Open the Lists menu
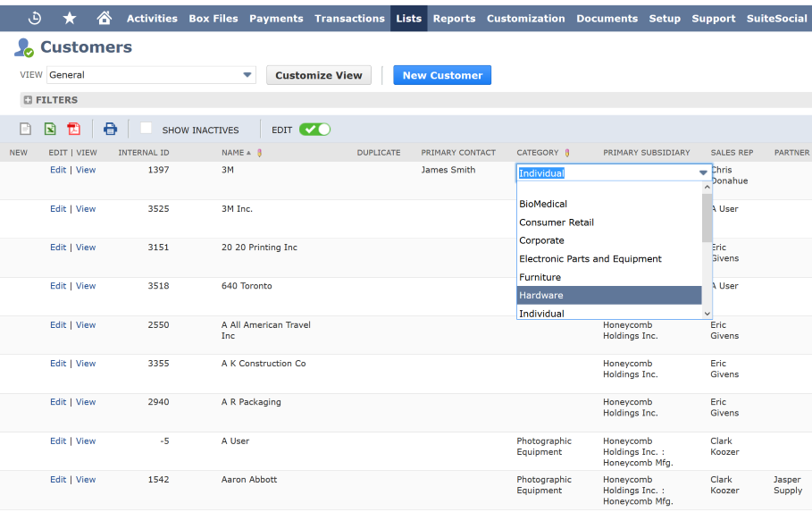 click(x=408, y=18)
